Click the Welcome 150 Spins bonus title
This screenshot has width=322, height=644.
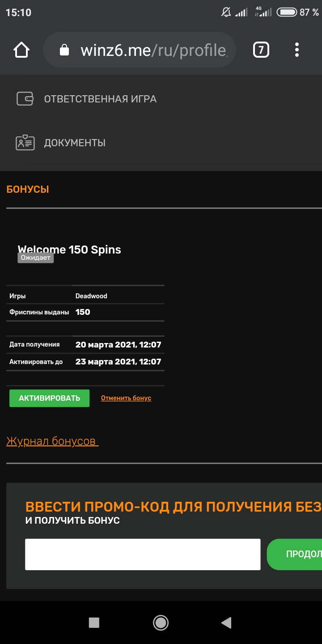pos(69,250)
